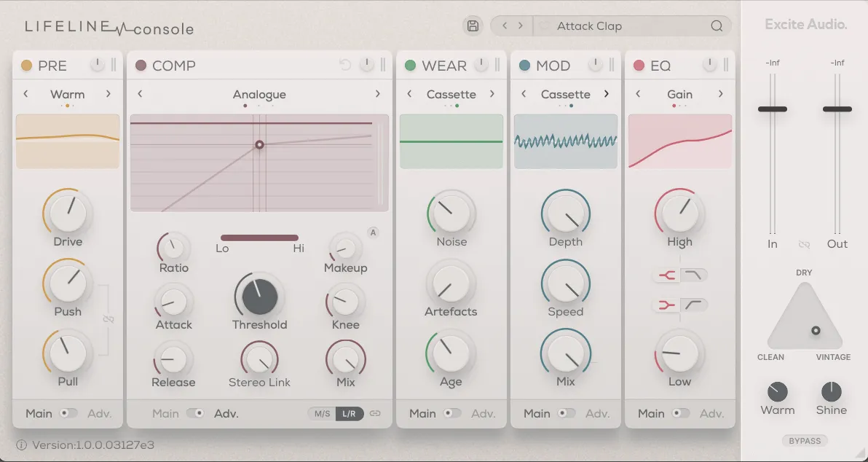The image size is (868, 462).
Task: Switch WEAR Main/Adv. toggle
Action: pos(452,413)
